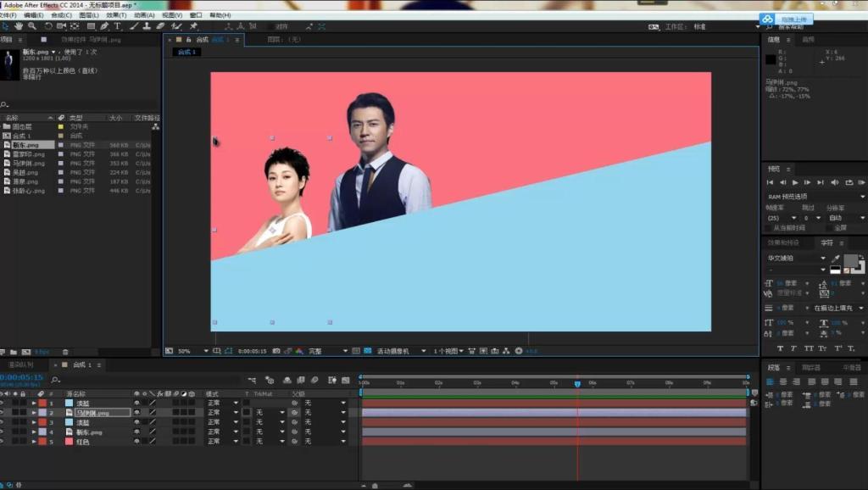Screen dimensions: 868x490
Task: Open the 完整 resolution dropdown
Action: coord(328,351)
